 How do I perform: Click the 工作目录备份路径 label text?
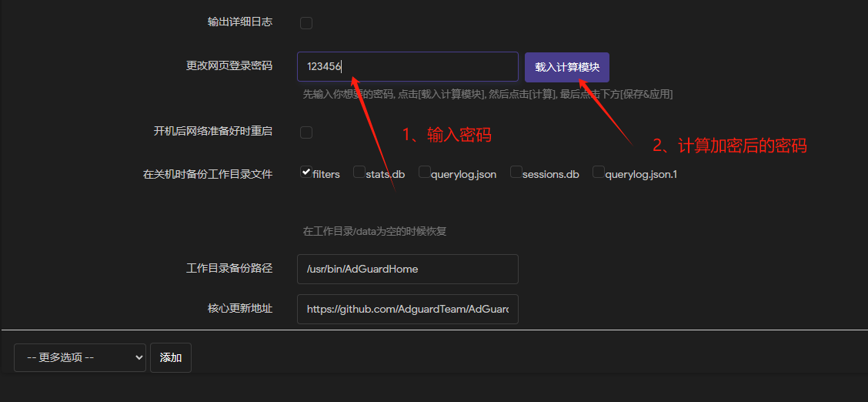pyautogui.click(x=229, y=269)
